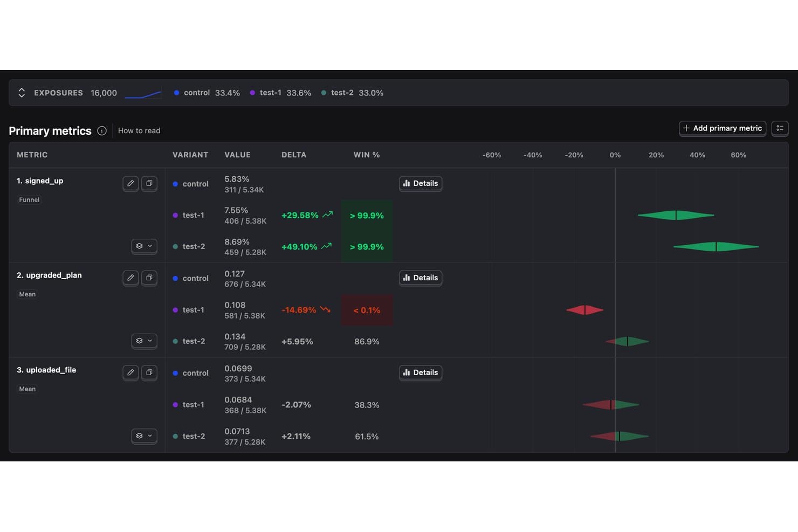798x532 pixels.
Task: Collapse the Exposures panel with the chevron icon
Action: (x=22, y=93)
